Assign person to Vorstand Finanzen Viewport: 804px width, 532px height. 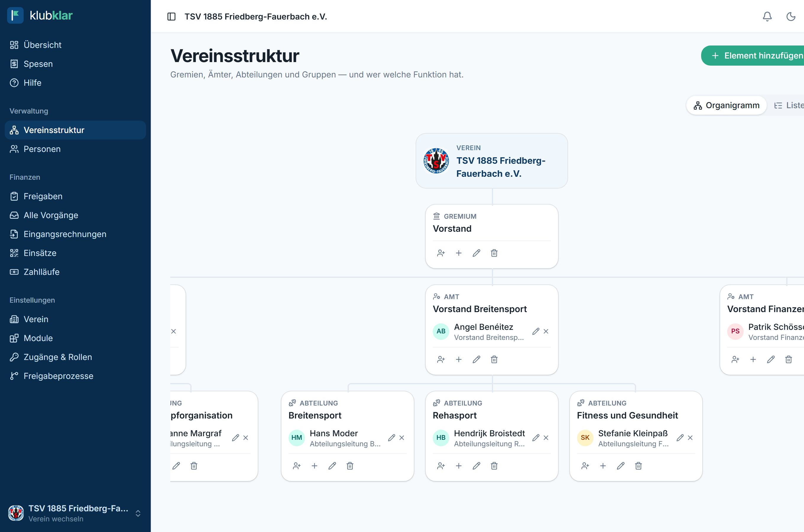coord(735,360)
